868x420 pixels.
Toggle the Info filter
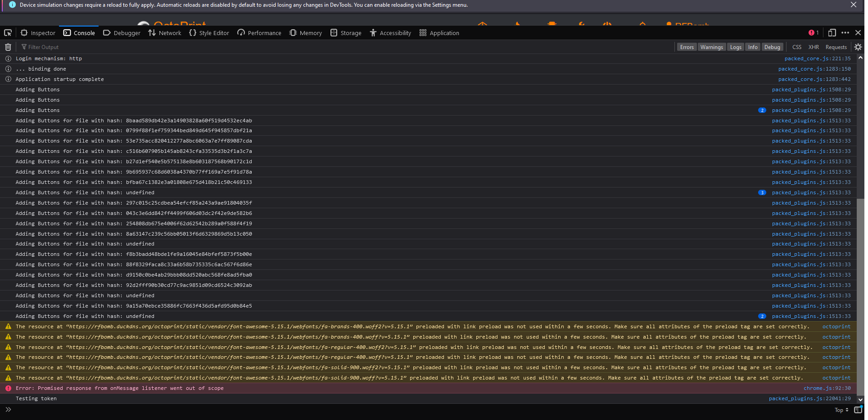point(753,47)
